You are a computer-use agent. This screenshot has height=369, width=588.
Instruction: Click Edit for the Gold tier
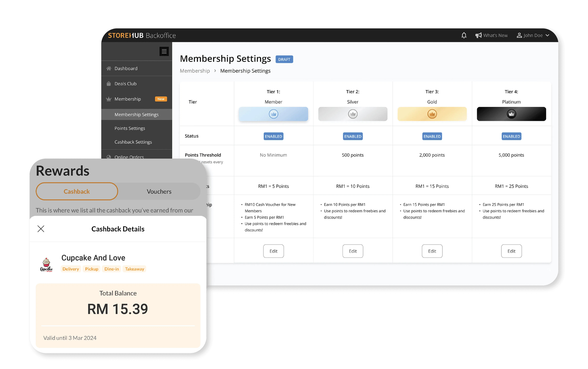pos(432,251)
